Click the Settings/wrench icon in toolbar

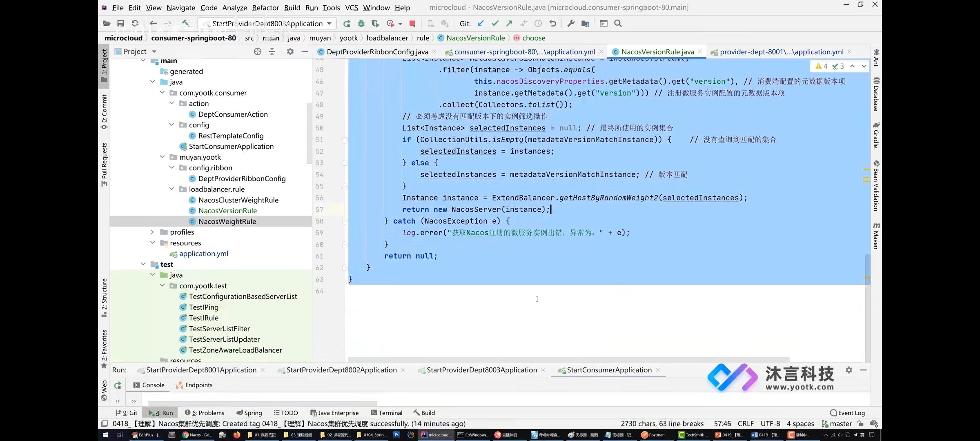570,23
